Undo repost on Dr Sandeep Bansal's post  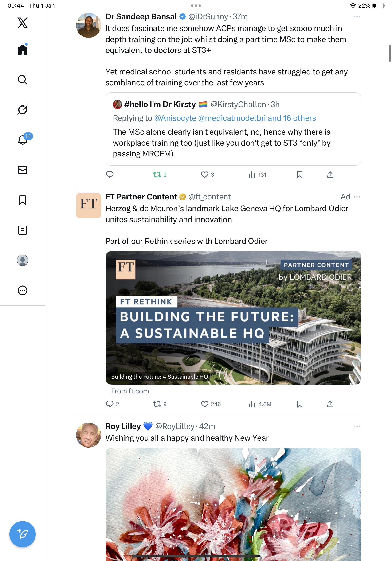coord(157,175)
